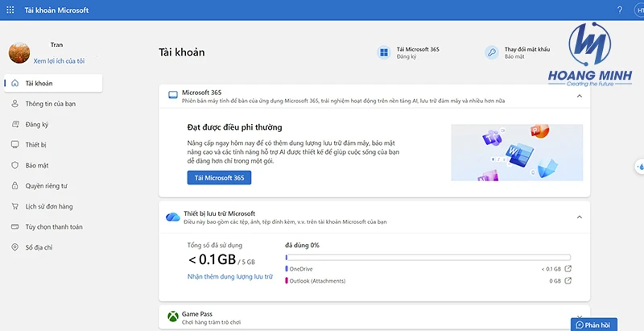644x331 pixels.
Task: Open the app launcher grid icon
Action: tap(10, 10)
